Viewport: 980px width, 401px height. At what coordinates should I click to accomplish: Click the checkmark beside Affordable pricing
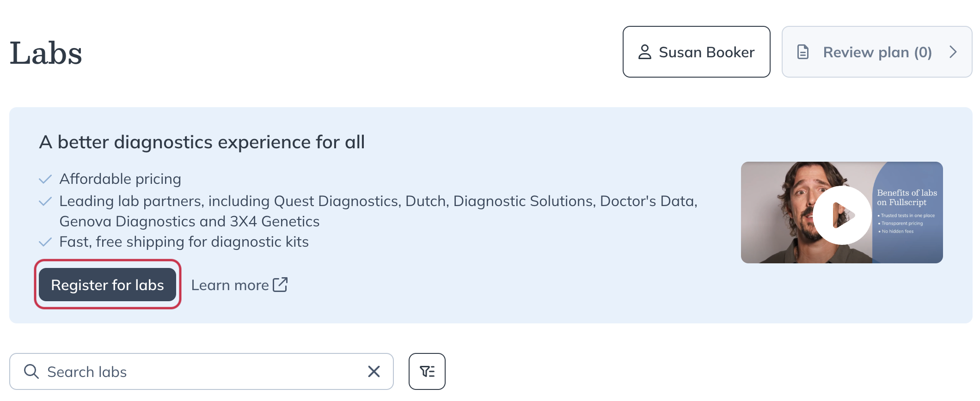tap(45, 179)
